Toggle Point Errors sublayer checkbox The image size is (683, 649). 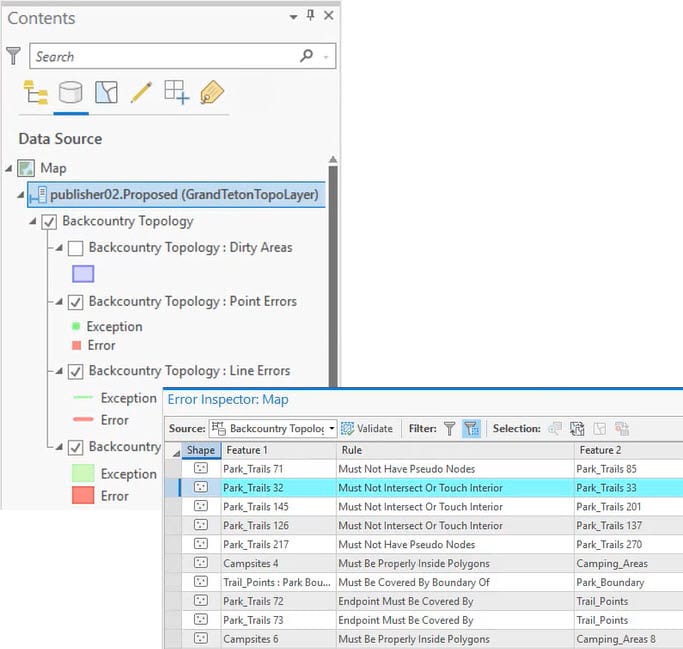click(x=75, y=302)
